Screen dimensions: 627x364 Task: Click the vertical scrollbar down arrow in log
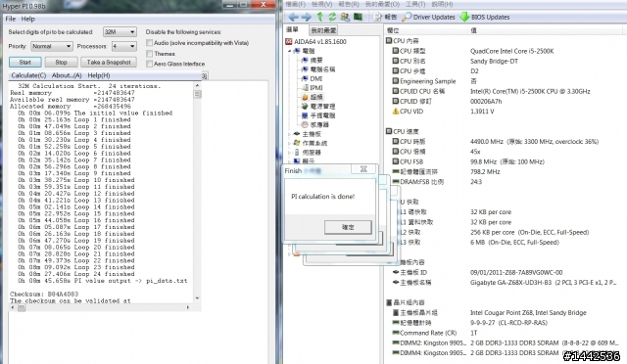click(x=197, y=298)
